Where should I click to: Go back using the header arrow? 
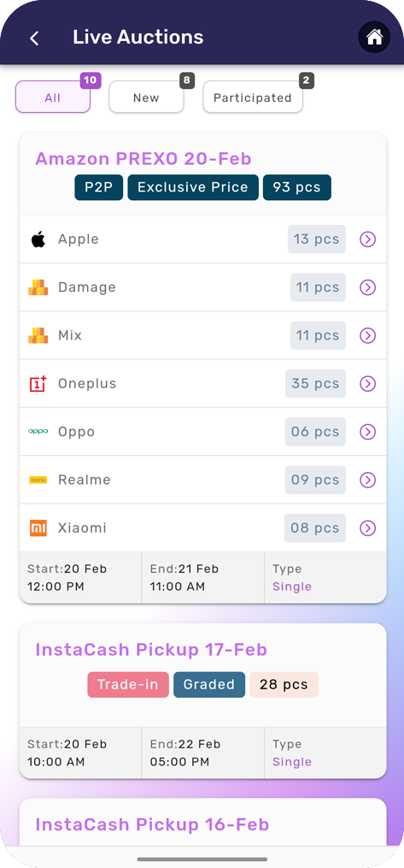tap(34, 38)
